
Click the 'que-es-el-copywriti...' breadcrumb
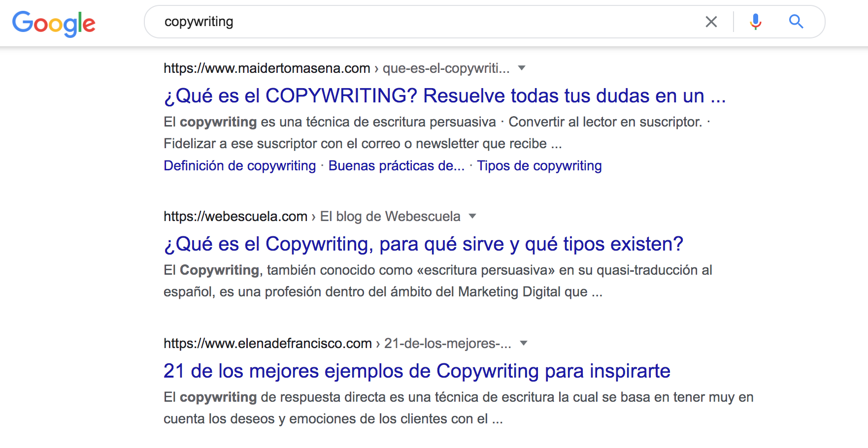[446, 68]
